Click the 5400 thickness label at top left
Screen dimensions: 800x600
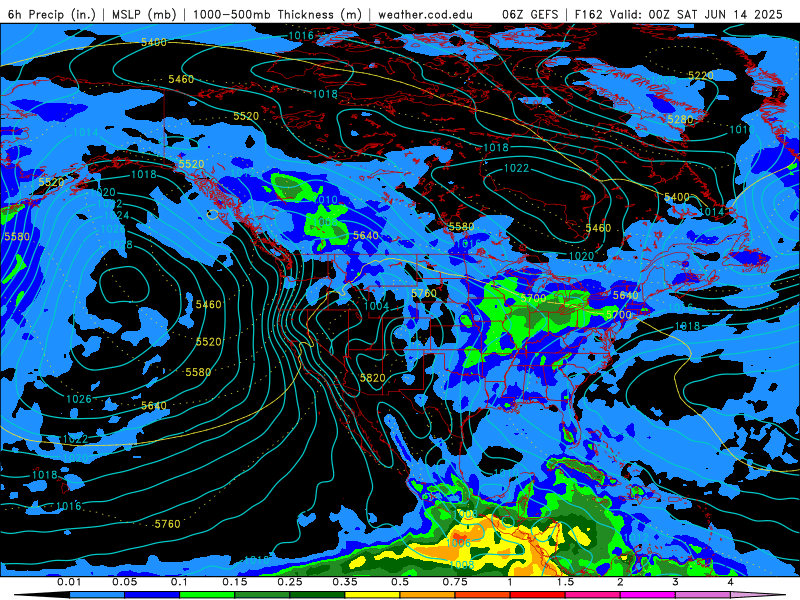[x=154, y=42]
